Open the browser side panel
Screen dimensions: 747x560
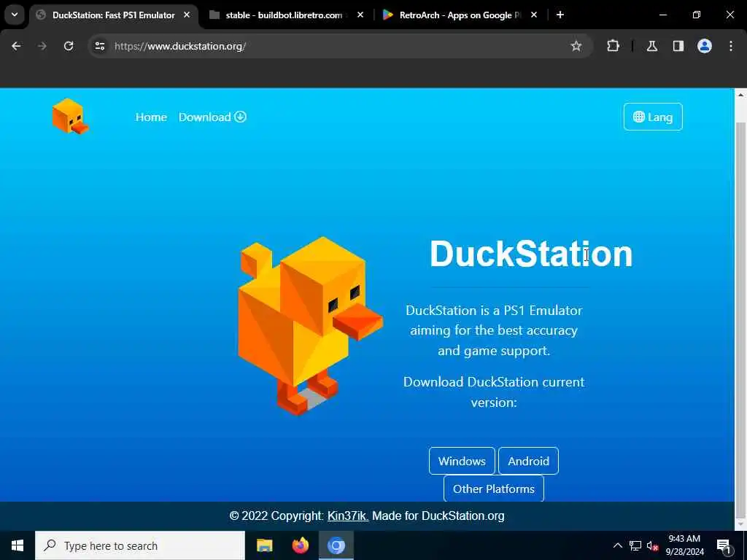[x=678, y=46]
